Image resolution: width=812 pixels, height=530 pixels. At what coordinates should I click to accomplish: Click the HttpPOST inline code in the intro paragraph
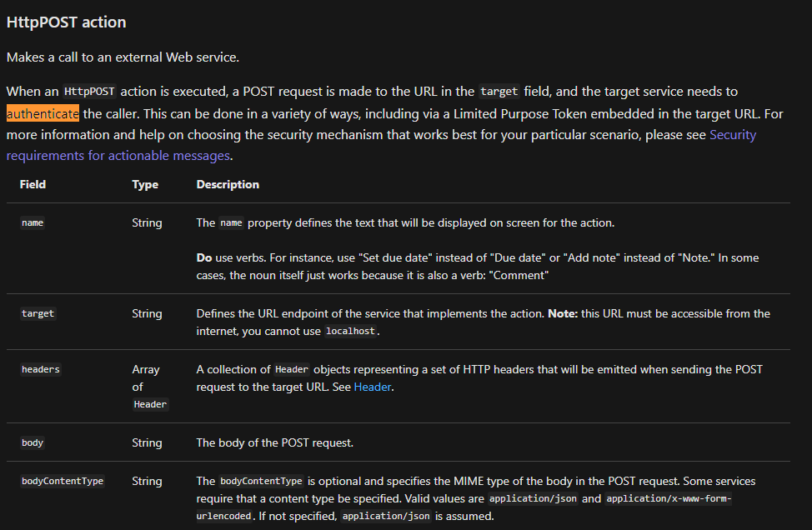point(89,92)
